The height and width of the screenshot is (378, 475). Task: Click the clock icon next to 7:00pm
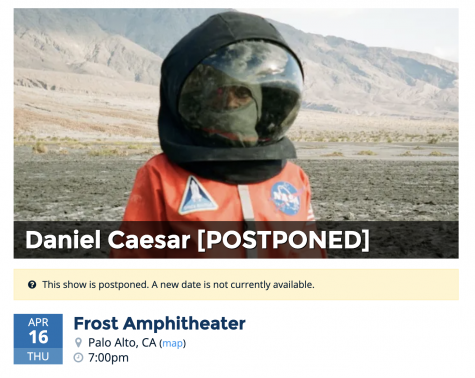[x=78, y=358]
